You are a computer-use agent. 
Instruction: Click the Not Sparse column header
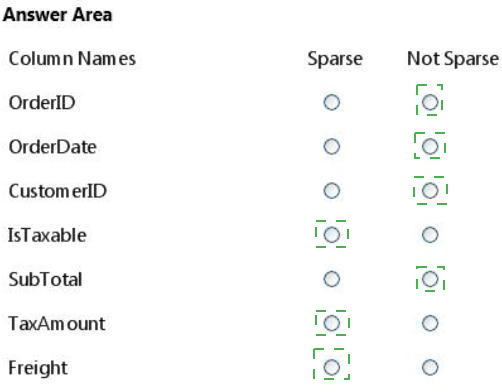pyautogui.click(x=453, y=59)
